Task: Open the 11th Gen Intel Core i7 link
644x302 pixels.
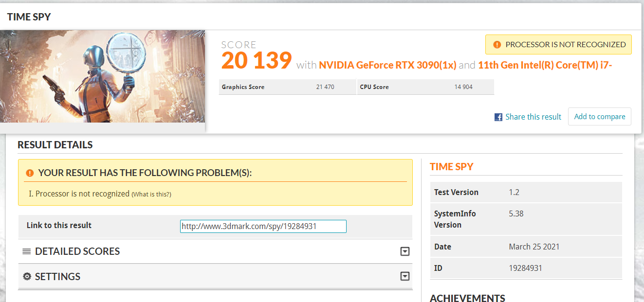Action: click(545, 65)
